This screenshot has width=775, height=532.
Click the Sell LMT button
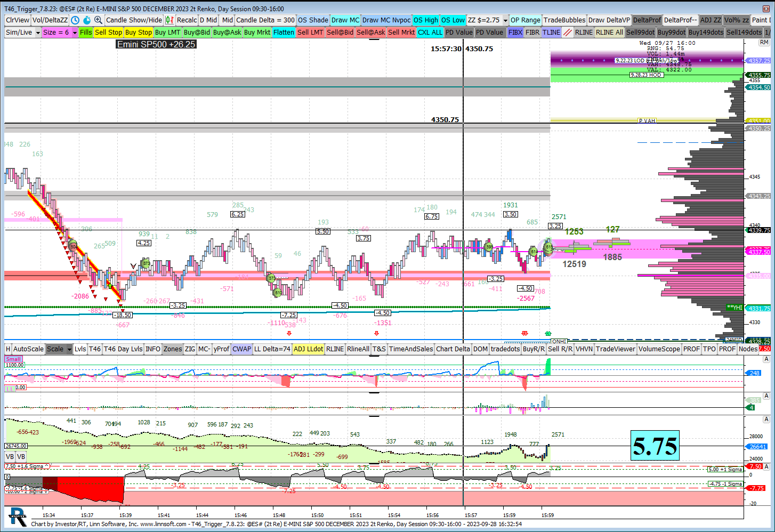pyautogui.click(x=310, y=32)
